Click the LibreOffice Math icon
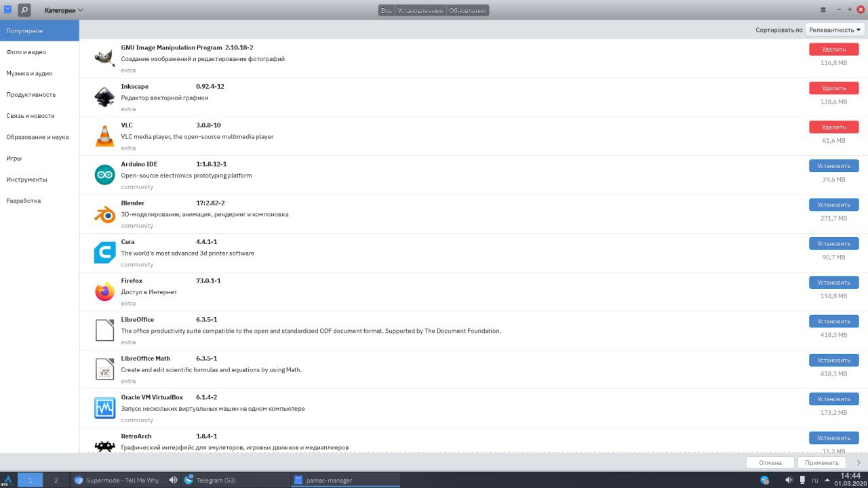 tap(104, 369)
